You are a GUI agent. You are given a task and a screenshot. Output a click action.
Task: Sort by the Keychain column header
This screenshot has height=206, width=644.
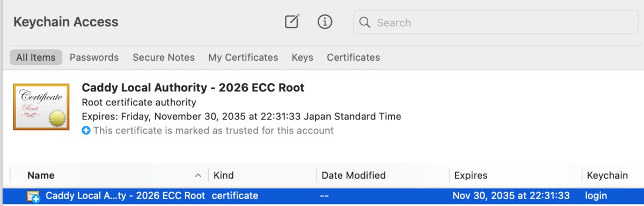click(613, 175)
